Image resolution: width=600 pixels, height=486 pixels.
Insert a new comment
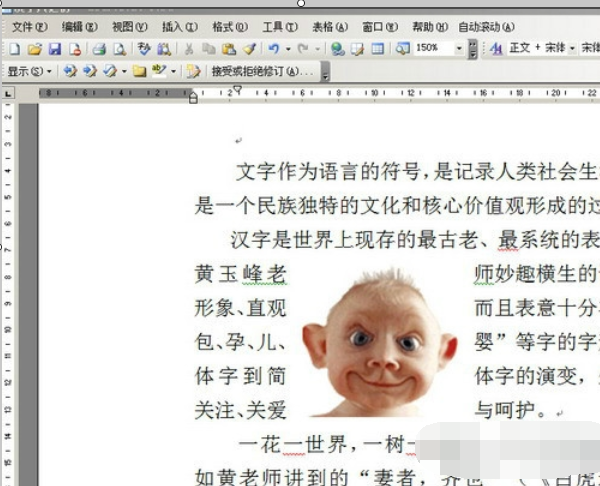139,71
